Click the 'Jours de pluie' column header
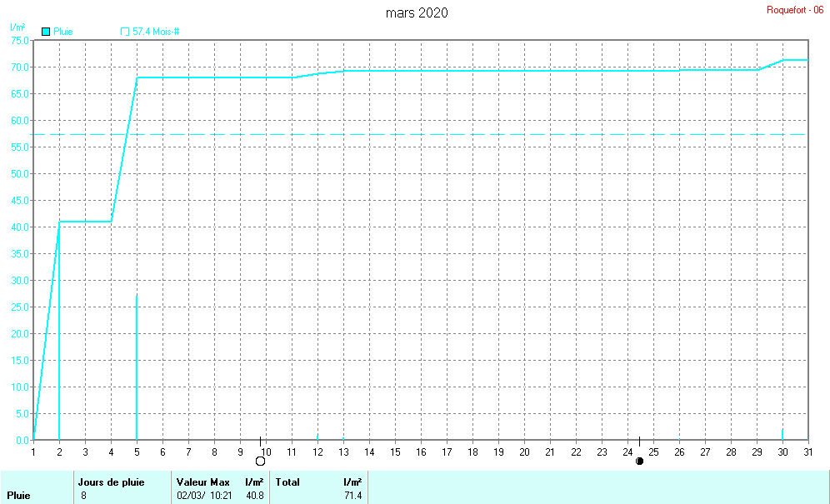 click(x=111, y=482)
